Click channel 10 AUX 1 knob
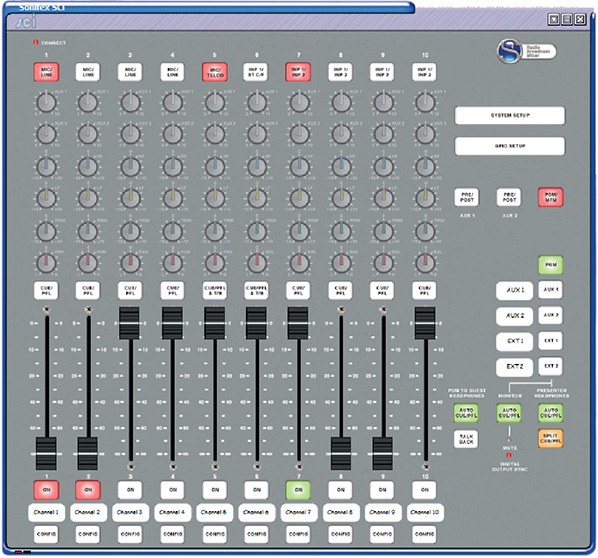 (425, 102)
